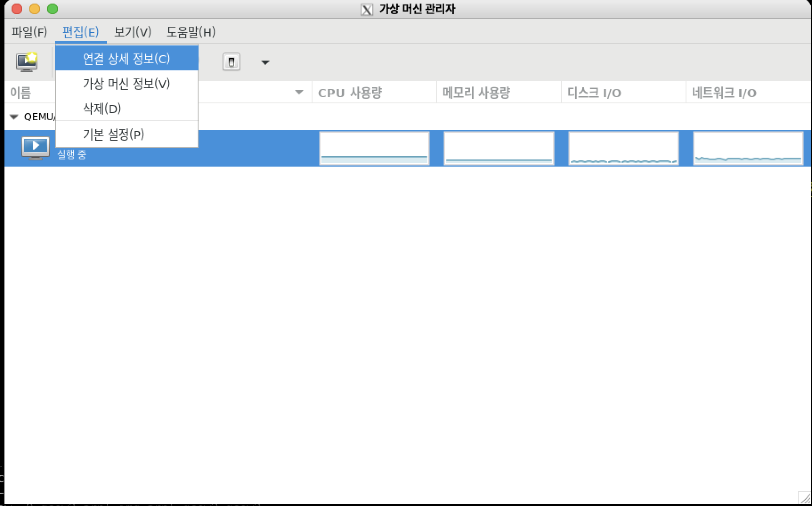Open the 파일(F) menu
The width and height of the screenshot is (812, 506).
point(29,33)
